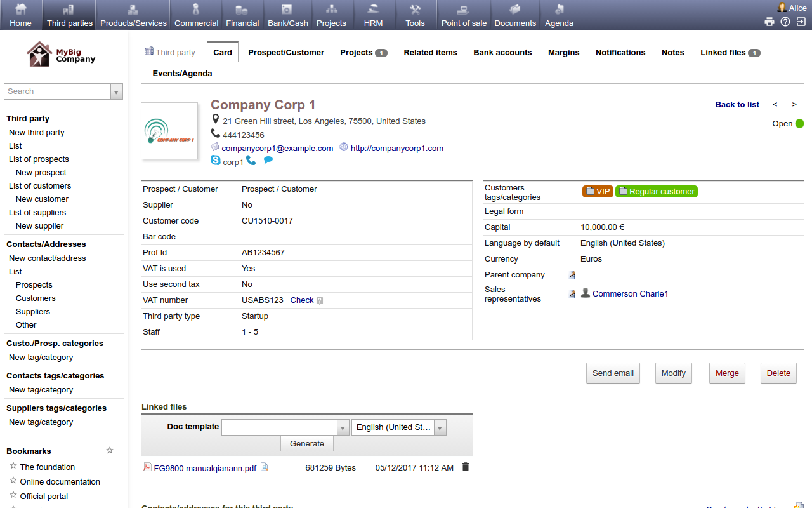Click the logout icon at top right

click(800, 21)
